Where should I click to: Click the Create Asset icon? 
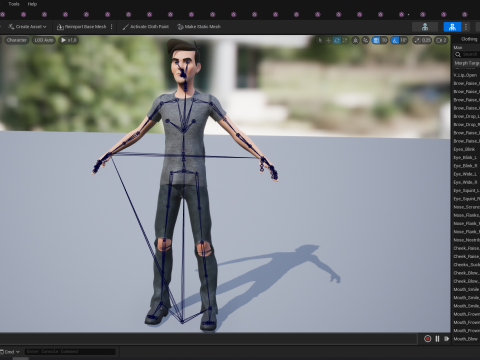pos(11,27)
